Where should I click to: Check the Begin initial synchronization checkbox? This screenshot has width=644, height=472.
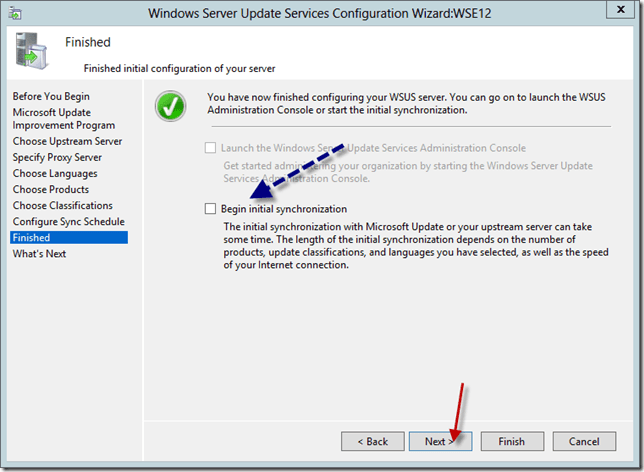(x=210, y=209)
